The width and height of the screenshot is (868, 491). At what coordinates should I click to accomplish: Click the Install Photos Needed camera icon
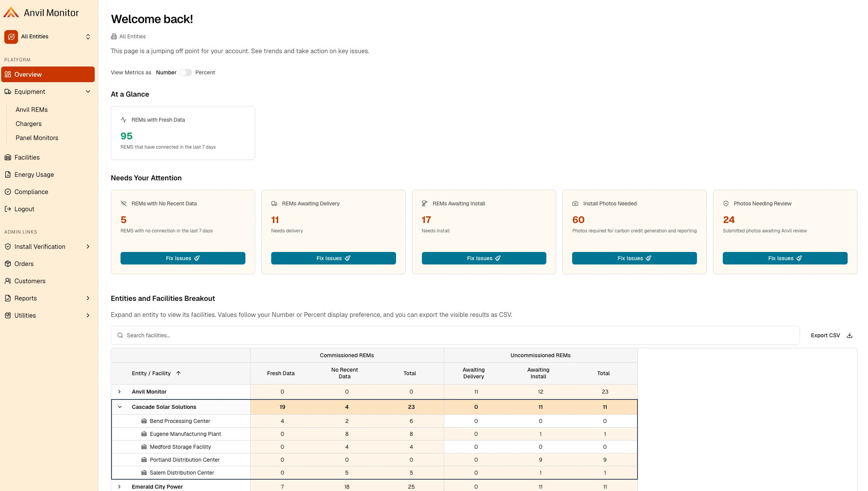point(575,203)
